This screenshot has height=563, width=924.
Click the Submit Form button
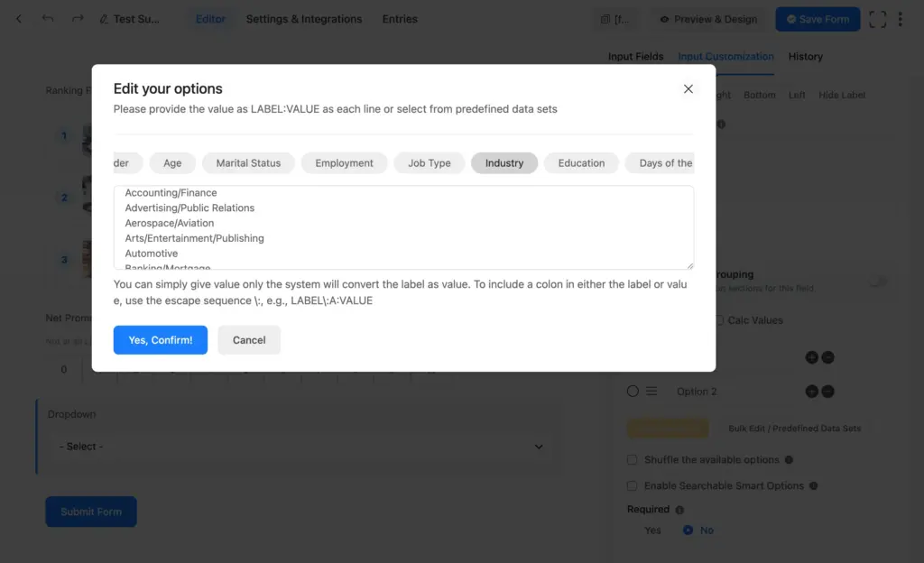[91, 512]
